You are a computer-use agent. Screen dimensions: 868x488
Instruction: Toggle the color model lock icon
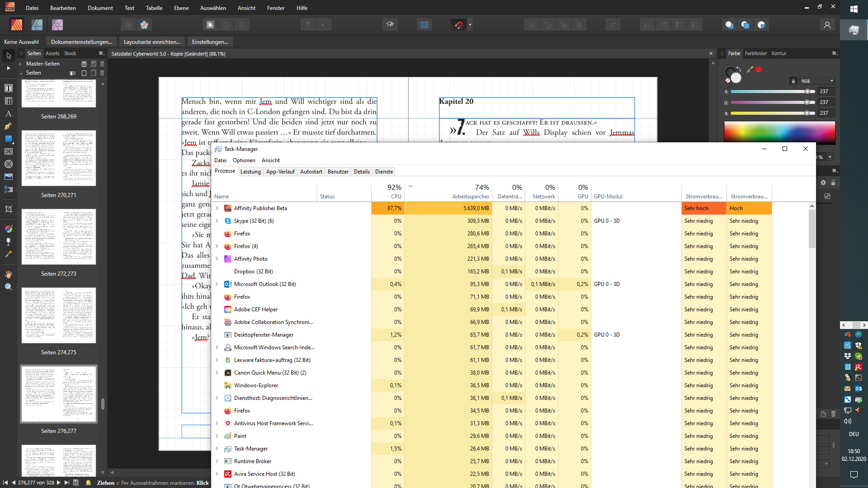(793, 81)
